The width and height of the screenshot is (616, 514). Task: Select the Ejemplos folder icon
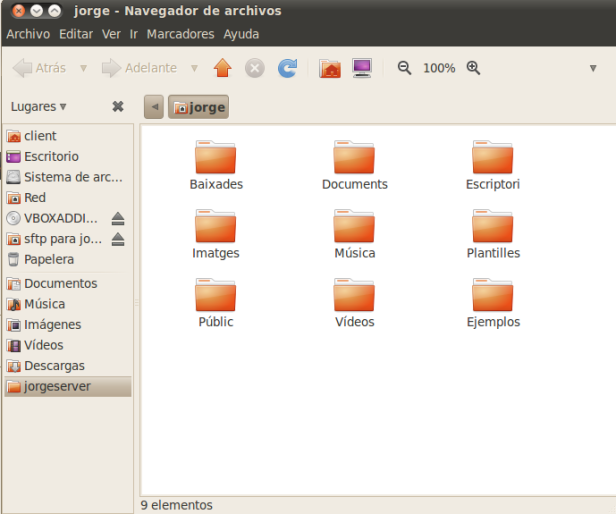[x=493, y=295]
